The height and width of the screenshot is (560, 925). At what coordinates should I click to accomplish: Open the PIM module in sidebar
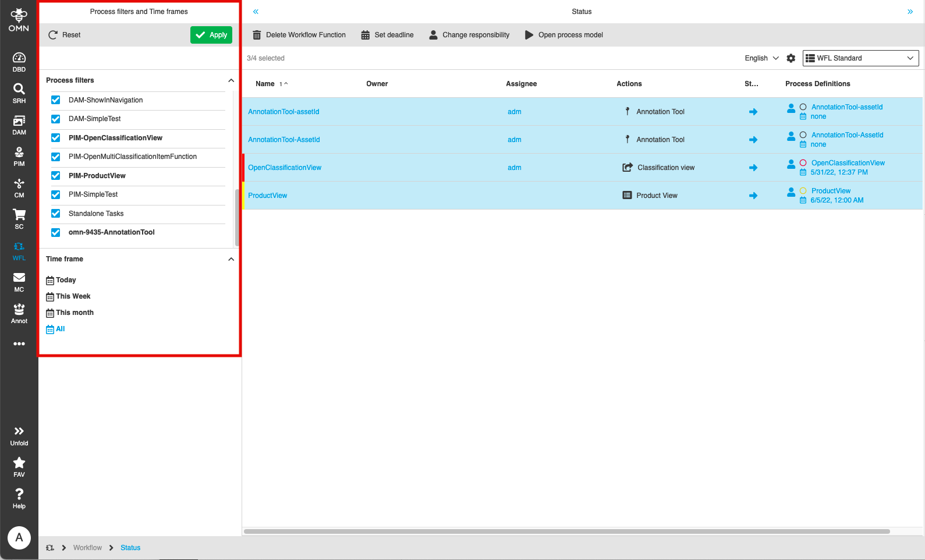tap(19, 157)
